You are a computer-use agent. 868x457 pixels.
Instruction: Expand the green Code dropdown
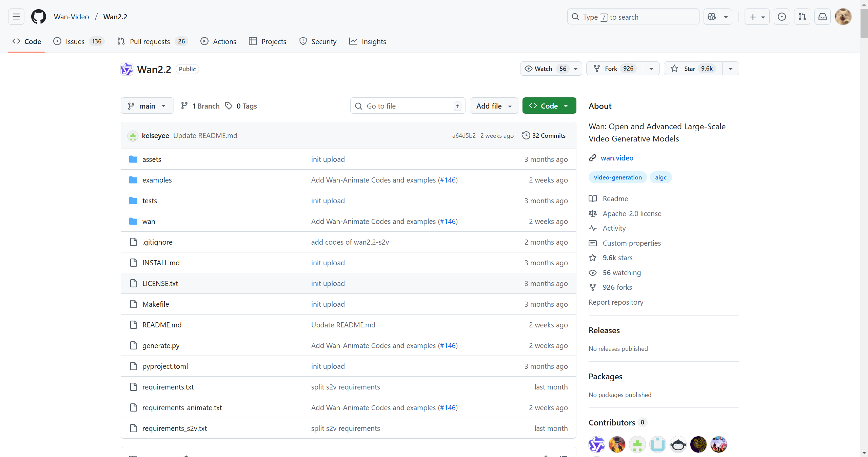click(x=549, y=106)
